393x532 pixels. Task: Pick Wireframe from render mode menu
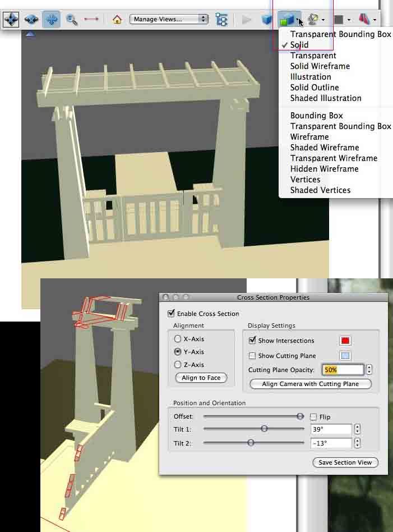click(309, 137)
